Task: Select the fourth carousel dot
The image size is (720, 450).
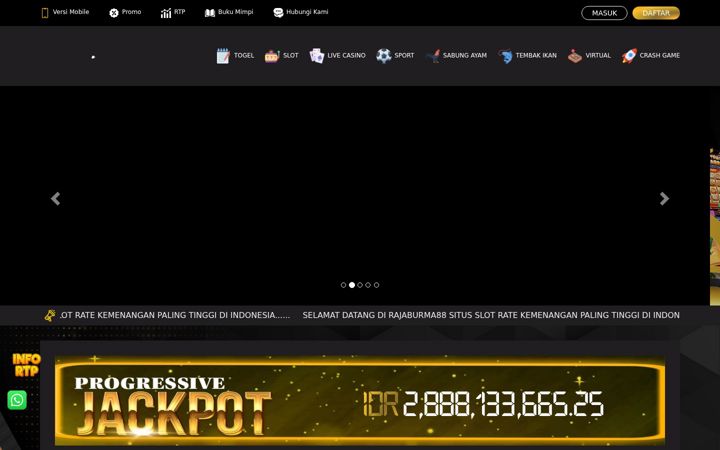Action: (x=368, y=285)
